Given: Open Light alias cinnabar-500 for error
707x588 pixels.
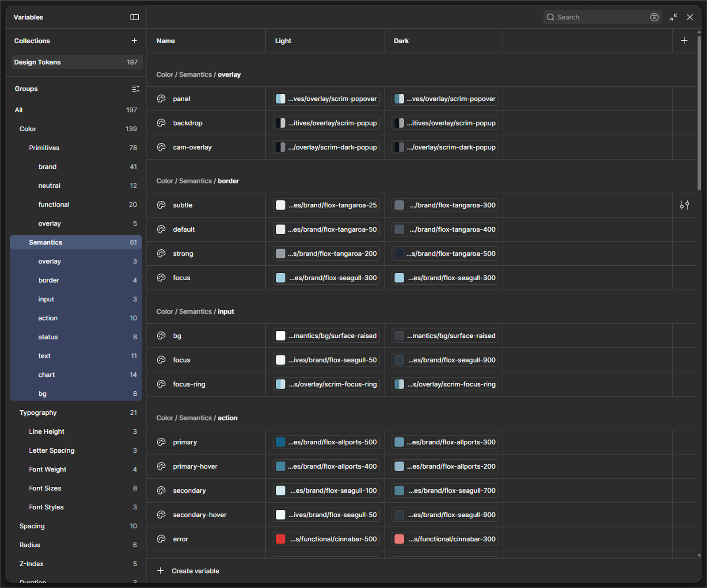Looking at the screenshot, I should pyautogui.click(x=326, y=539).
